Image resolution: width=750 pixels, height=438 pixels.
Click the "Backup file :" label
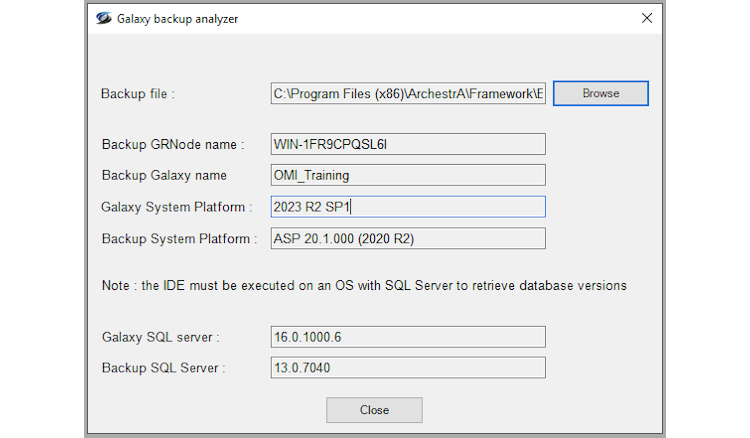pyautogui.click(x=138, y=94)
